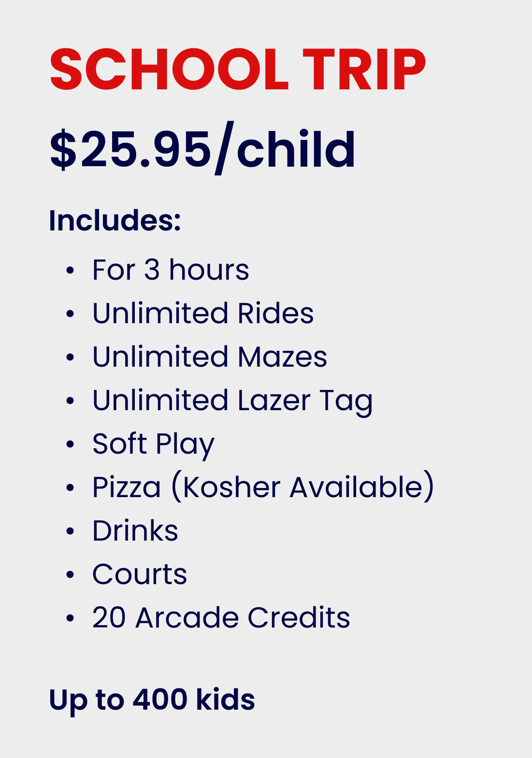Select the Unlimited Lazer Tag item
Viewport: 532px width, 758px height.
click(x=232, y=400)
